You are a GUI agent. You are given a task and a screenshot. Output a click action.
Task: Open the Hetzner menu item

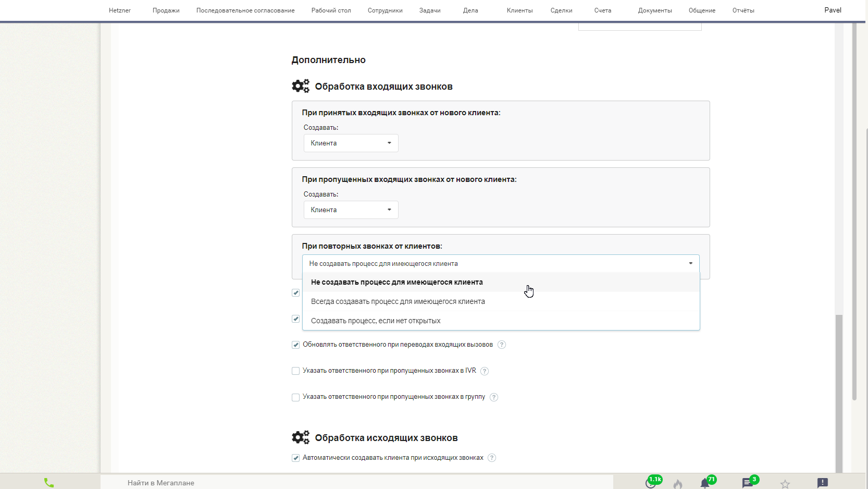click(120, 10)
